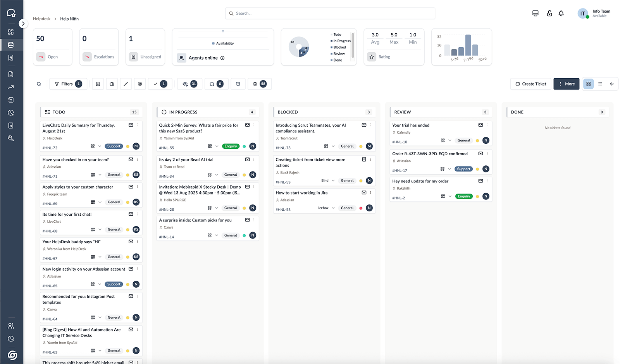Click the eye watched tickets button showing 31
The width and height of the screenshot is (620, 364).
[190, 84]
